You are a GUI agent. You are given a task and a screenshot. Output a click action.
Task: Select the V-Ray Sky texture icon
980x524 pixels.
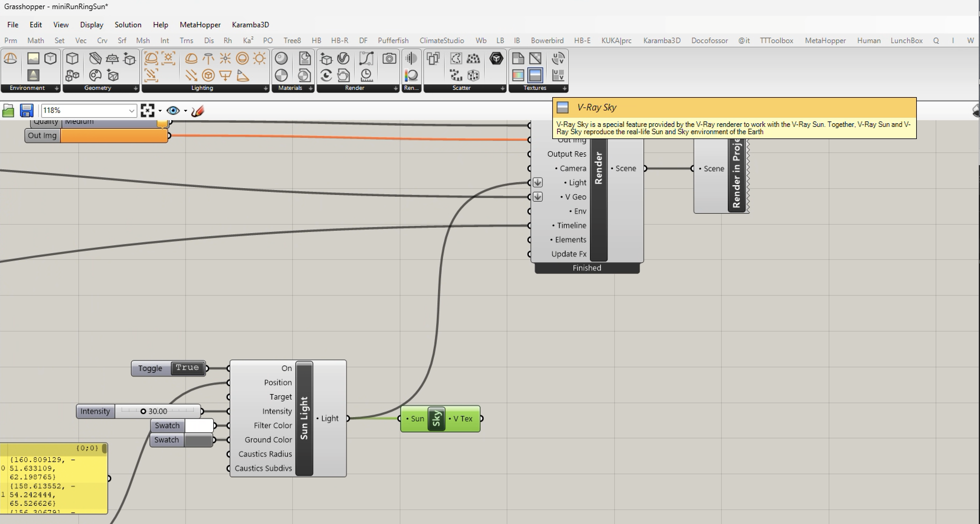tap(535, 75)
